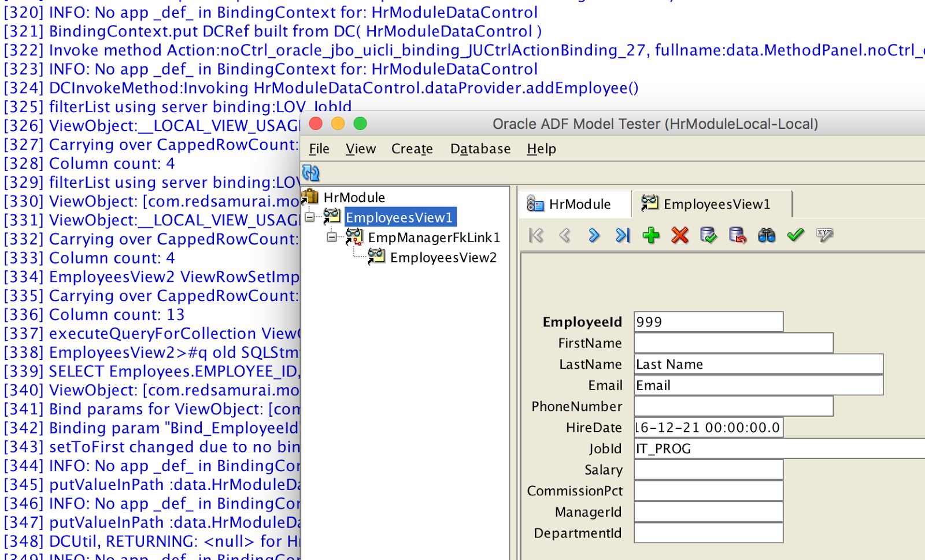Viewport: 925px width, 560px height.
Task: Go to next row arrow icon
Action: coord(594,235)
